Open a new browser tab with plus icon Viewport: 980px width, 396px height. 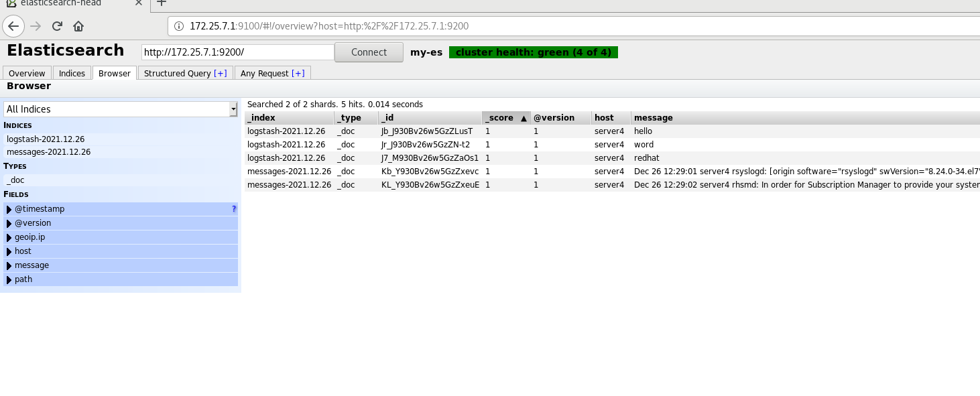pos(161,3)
